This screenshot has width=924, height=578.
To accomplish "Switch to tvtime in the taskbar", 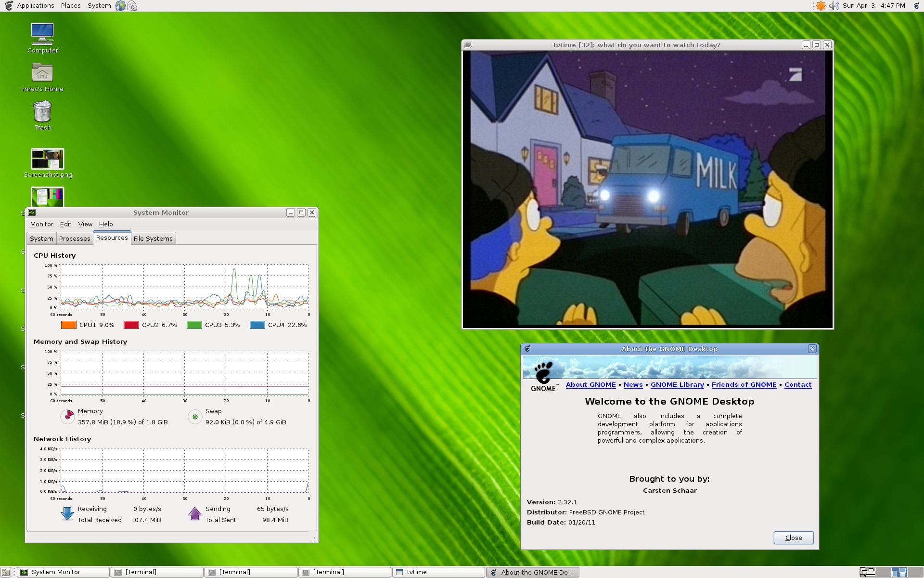I will 438,572.
